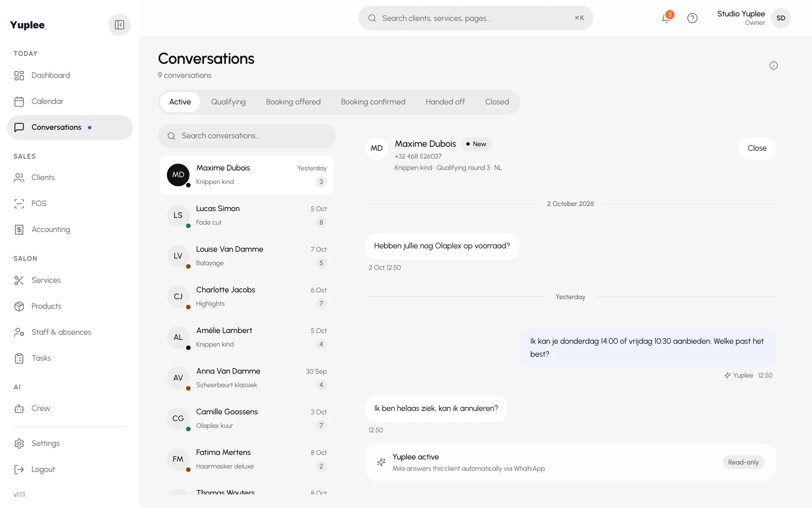Open the Louise Van Damme conversation
The image size is (812, 508).
pos(247,256)
